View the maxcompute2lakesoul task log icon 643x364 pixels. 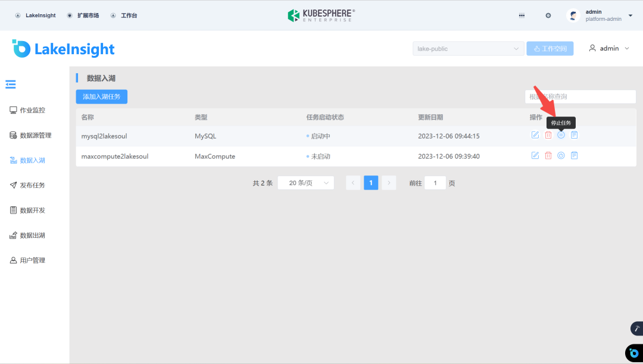[x=574, y=155]
